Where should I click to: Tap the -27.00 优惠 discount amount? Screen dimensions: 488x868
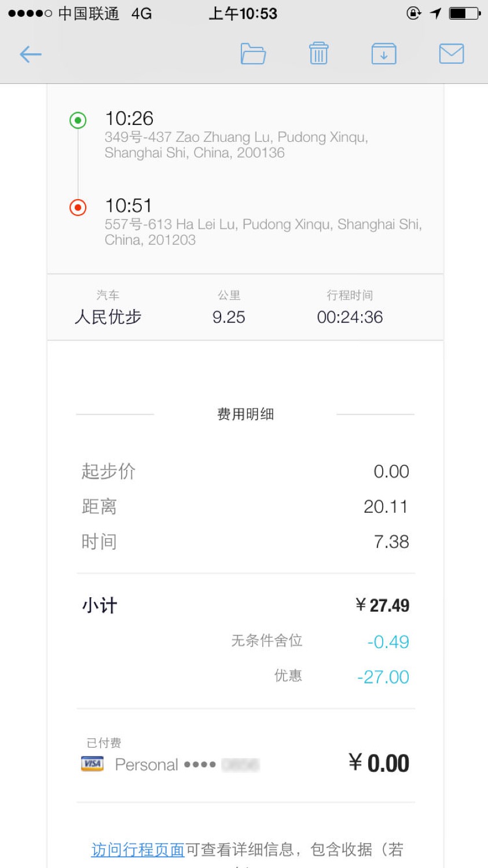tap(383, 676)
